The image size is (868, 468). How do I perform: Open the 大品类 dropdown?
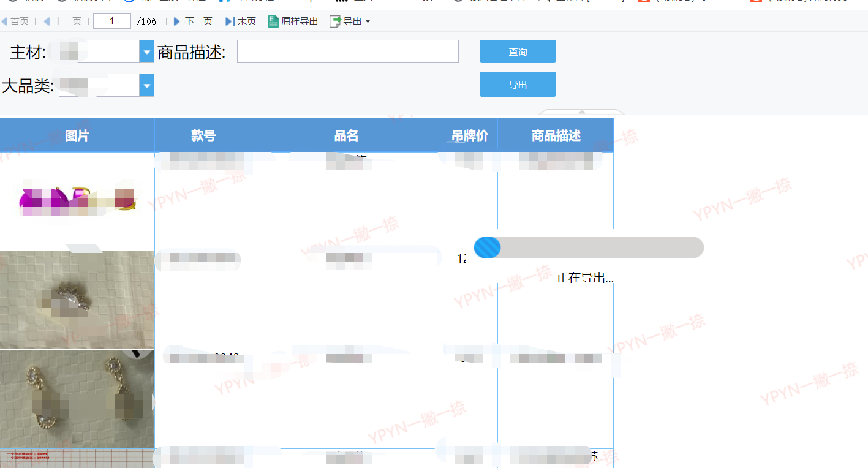click(146, 85)
